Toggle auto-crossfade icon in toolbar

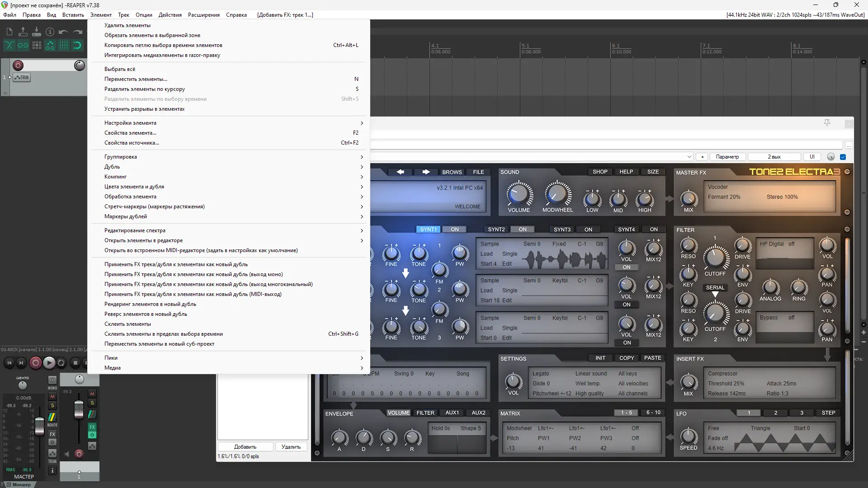click(9, 45)
